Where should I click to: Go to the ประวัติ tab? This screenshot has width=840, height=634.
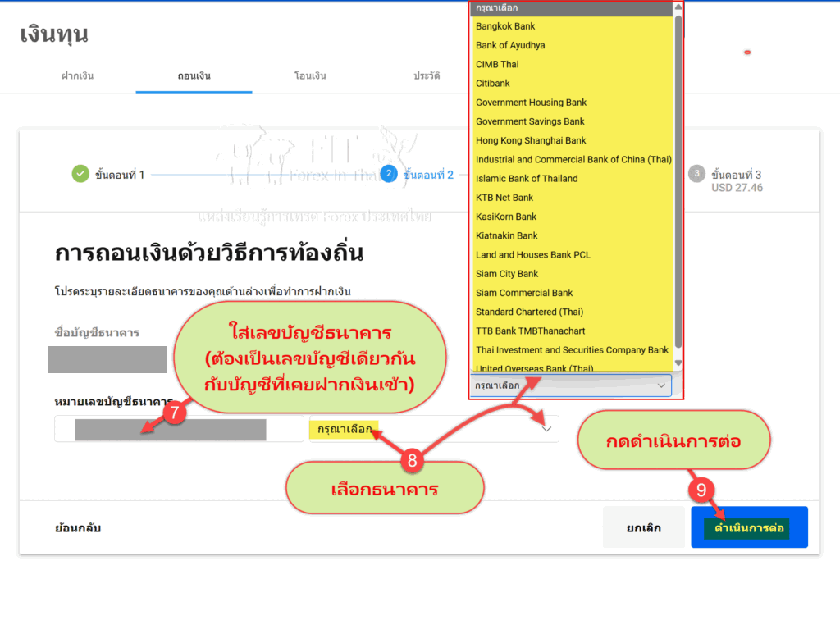pos(427,76)
